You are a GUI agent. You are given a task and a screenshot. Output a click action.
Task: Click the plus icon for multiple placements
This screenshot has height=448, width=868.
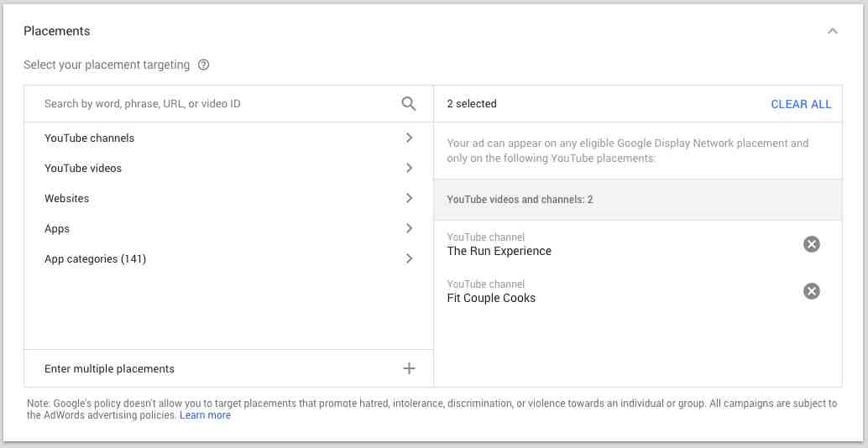click(x=409, y=368)
